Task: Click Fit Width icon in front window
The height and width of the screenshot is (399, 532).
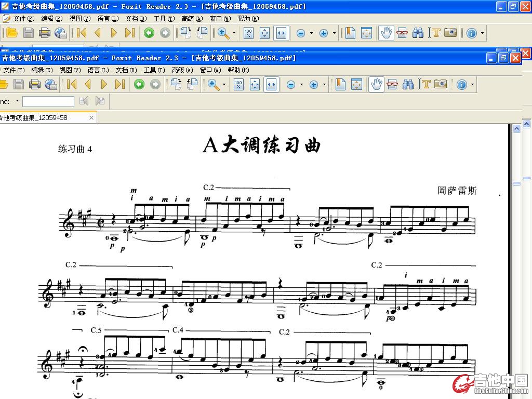Action: (x=271, y=84)
